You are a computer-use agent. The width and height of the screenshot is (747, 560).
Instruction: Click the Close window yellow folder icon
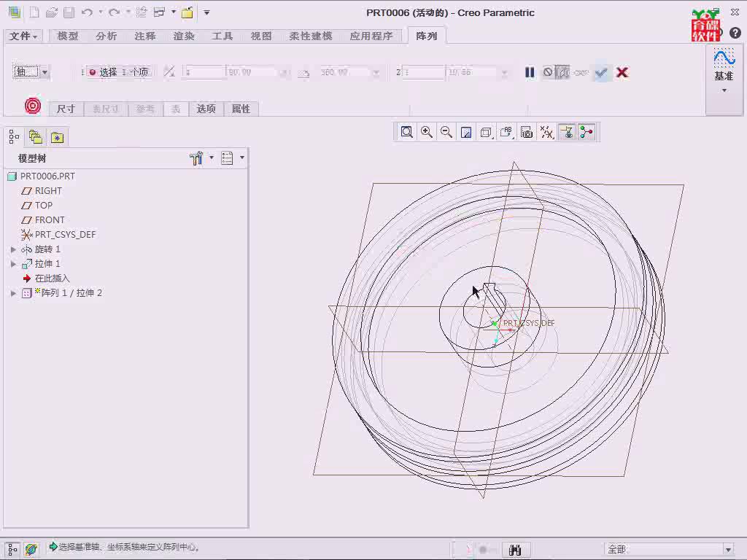[187, 12]
